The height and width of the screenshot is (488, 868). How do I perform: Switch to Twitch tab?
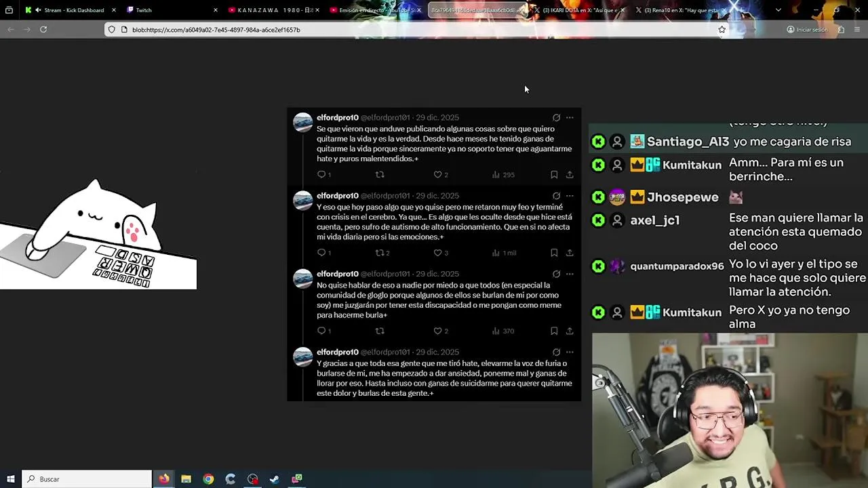[x=172, y=10]
